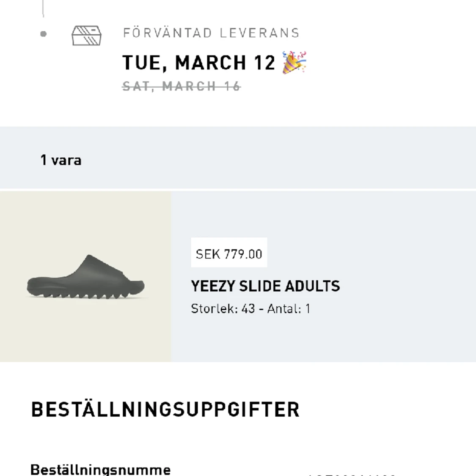Screen dimensions: 476x476
Task: Click the BESTÄLLNINGSUPPGIFTER section heading
Action: tap(165, 409)
